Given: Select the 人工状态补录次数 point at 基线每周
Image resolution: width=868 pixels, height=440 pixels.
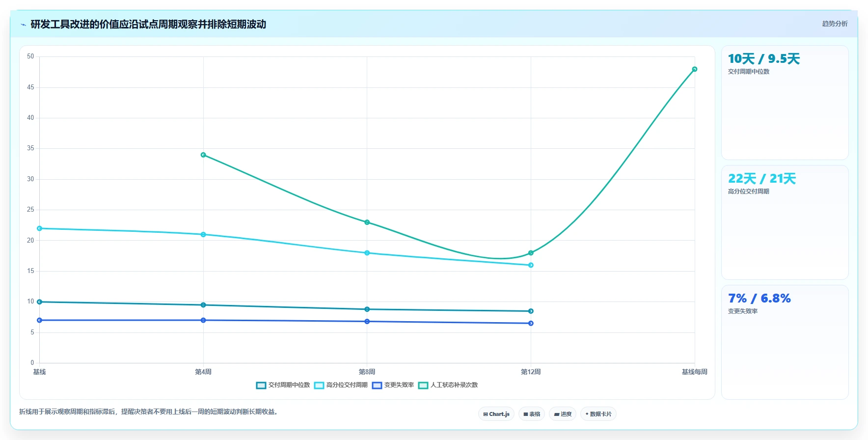Looking at the screenshot, I should click(694, 69).
